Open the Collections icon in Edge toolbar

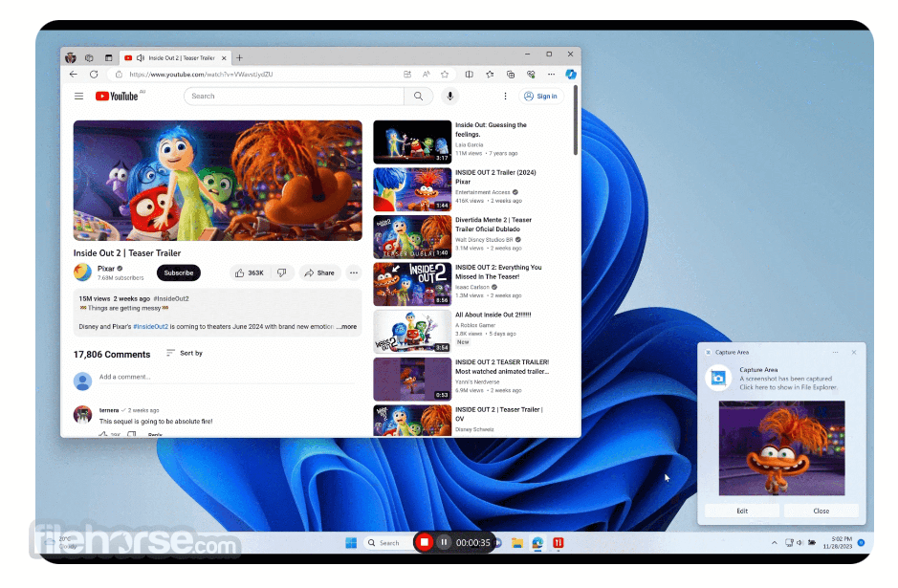coord(511,75)
